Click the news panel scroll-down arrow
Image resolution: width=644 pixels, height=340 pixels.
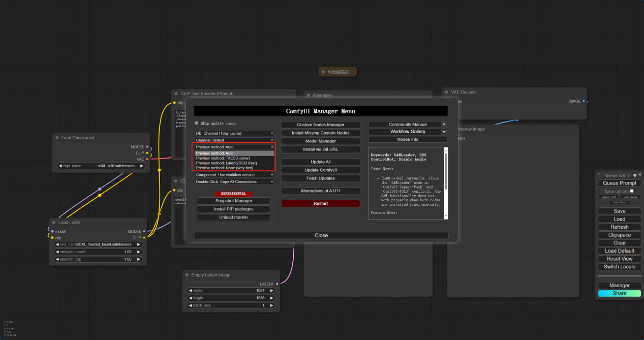[446, 217]
